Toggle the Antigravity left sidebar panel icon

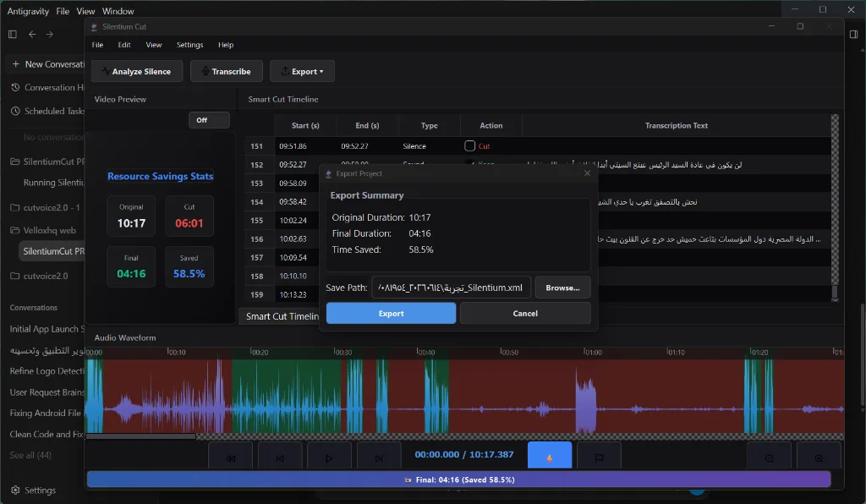pos(12,34)
